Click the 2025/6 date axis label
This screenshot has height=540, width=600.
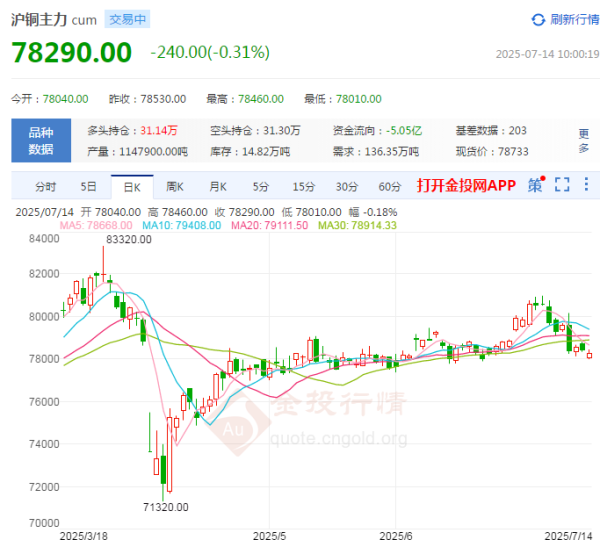pyautogui.click(x=396, y=535)
